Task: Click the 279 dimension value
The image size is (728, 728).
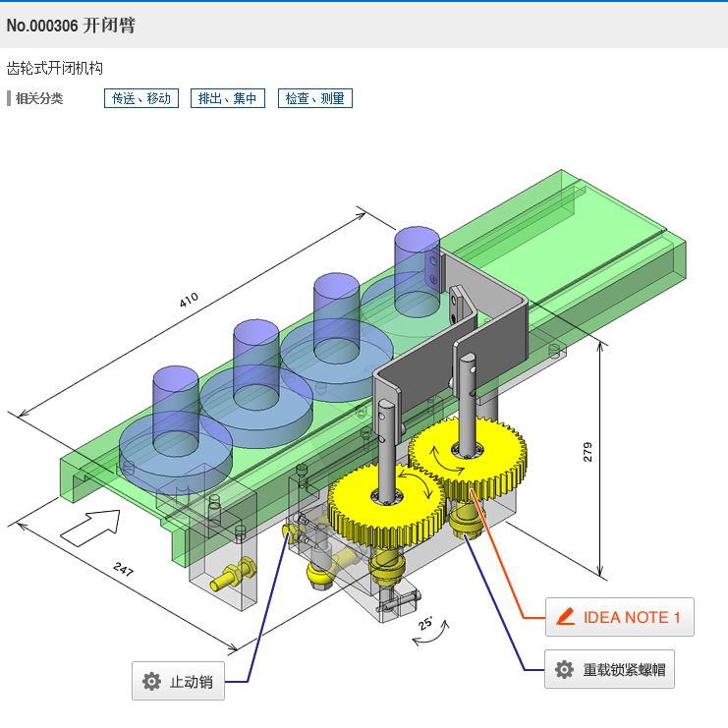Action: pos(588,452)
